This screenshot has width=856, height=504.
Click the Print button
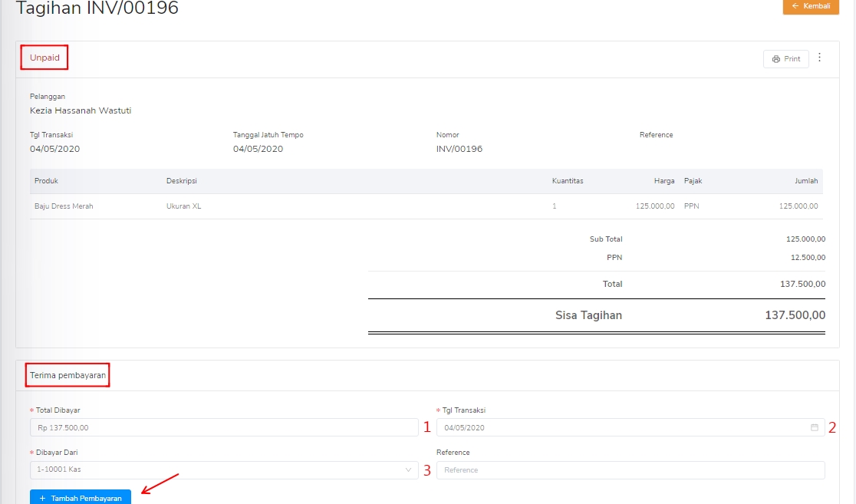click(785, 58)
